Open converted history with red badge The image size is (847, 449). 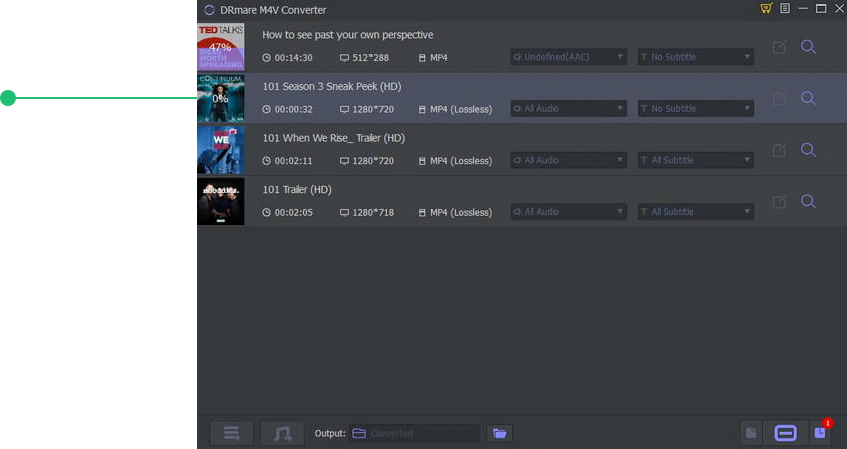(820, 432)
